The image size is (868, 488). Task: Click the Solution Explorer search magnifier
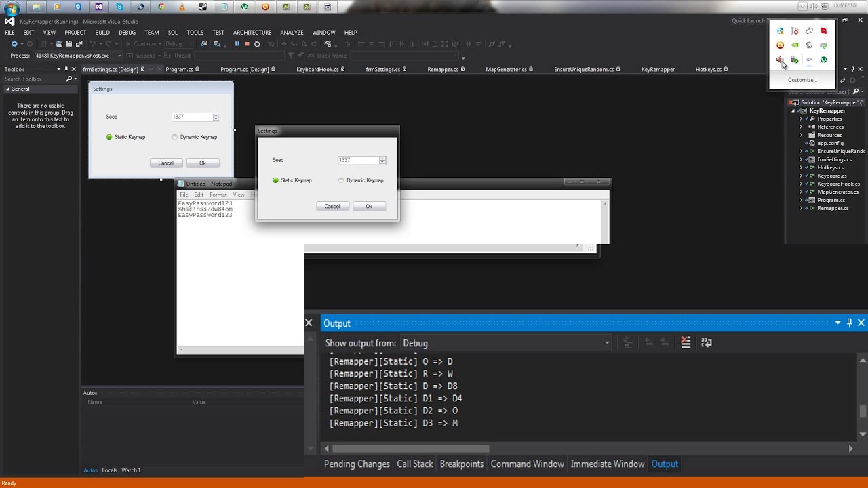[855, 91]
